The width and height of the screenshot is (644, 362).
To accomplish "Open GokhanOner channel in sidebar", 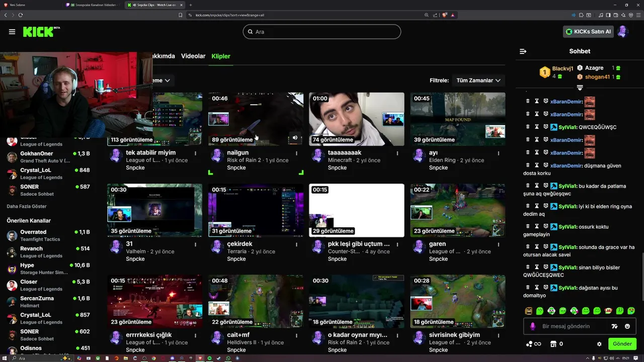I will point(48,157).
